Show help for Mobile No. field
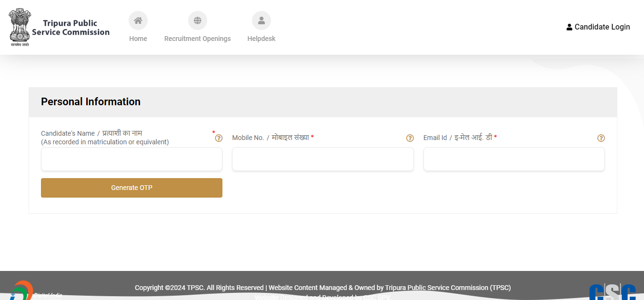 pyautogui.click(x=410, y=138)
